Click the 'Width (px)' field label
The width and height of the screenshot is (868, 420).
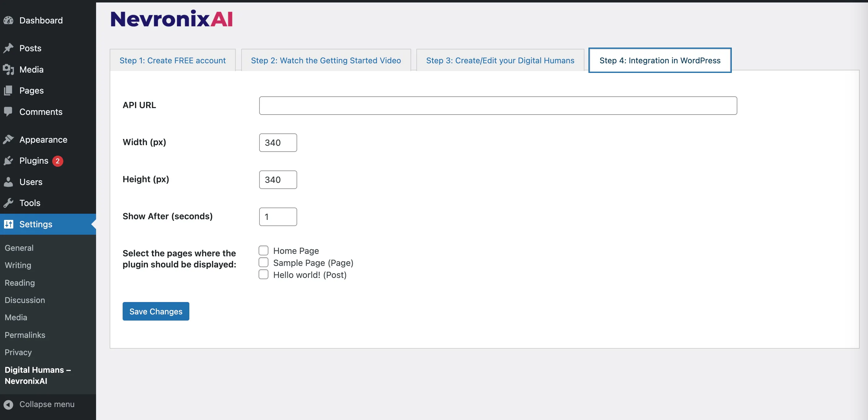coord(144,142)
